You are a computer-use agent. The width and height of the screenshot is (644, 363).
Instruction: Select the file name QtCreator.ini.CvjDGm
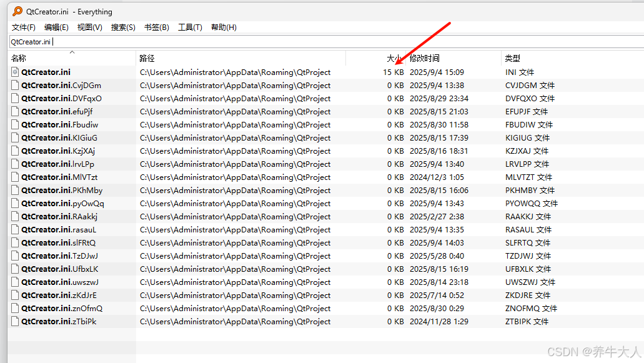[61, 86]
